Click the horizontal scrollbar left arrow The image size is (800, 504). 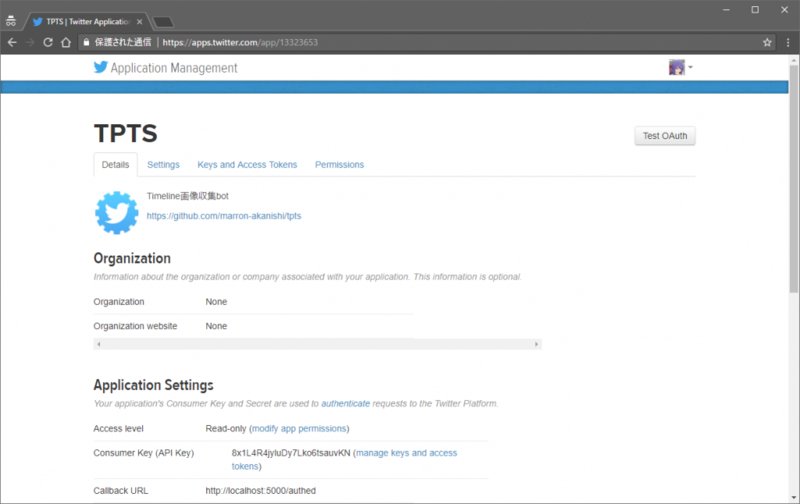(98, 344)
